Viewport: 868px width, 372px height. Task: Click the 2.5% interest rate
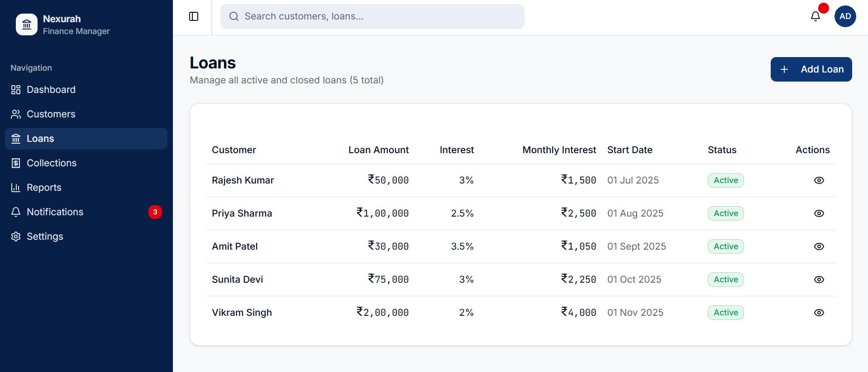462,213
